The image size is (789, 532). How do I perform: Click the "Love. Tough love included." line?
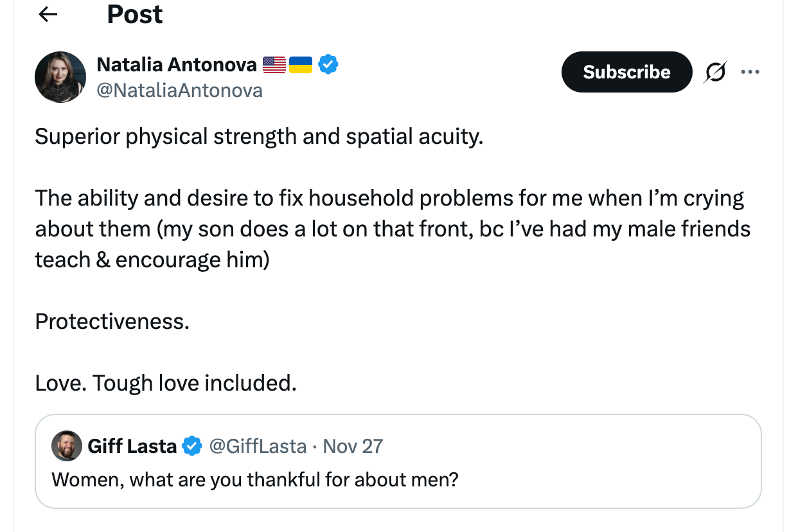coord(166,383)
